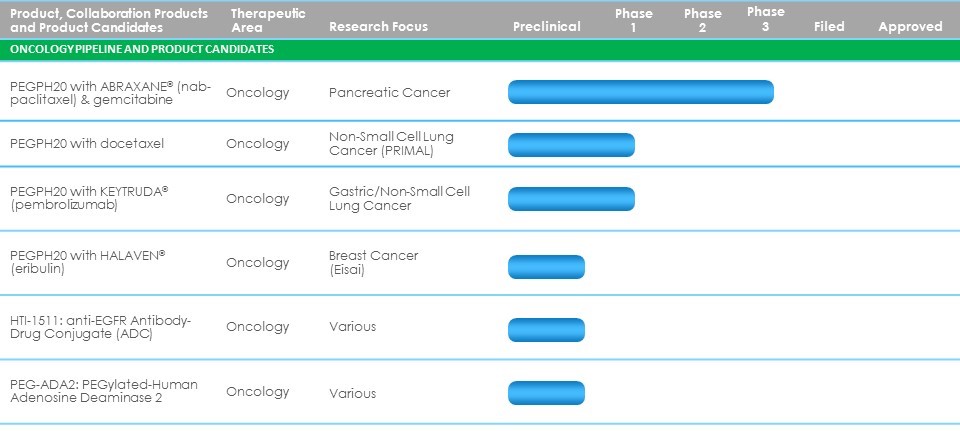
Task: Open PEG-ADA2 Adenosine Deaminase 2 entry
Action: [104, 391]
